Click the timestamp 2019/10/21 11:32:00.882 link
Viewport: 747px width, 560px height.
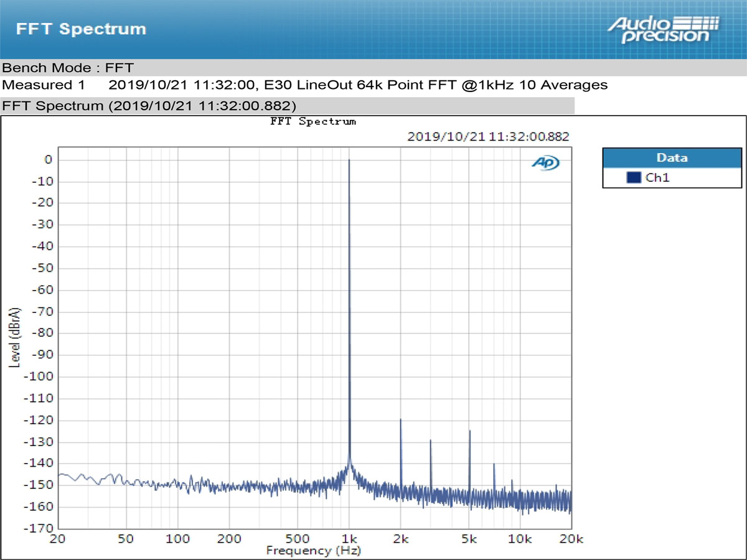click(x=489, y=136)
